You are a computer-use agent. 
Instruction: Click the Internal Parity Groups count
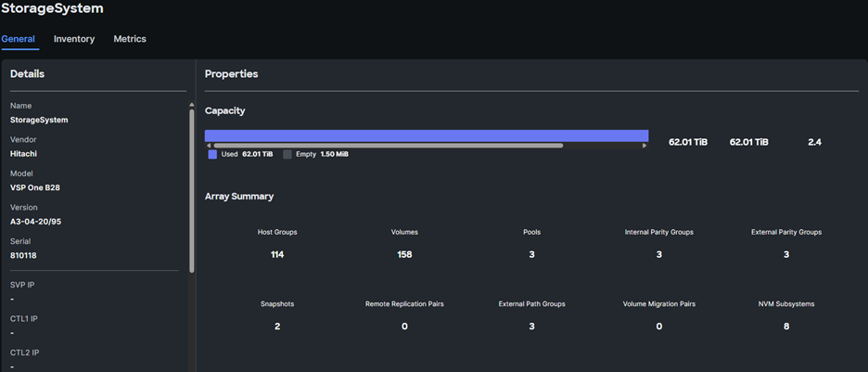point(658,254)
